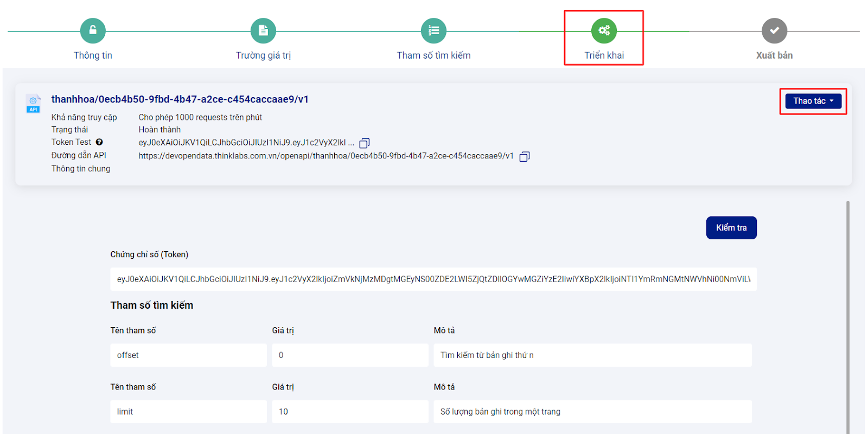Image resolution: width=868 pixels, height=434 pixels.
Task: Click the limit description field
Action: tap(592, 412)
